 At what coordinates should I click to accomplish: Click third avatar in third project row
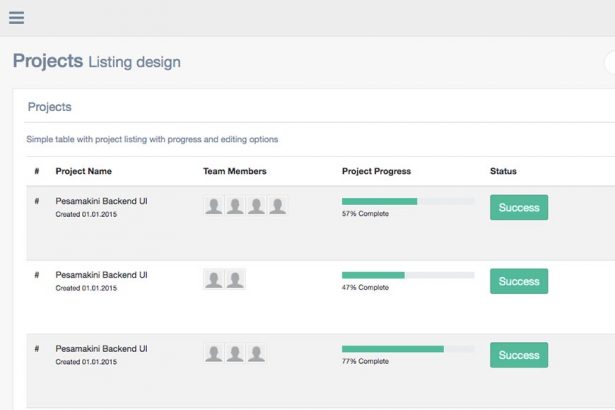coord(257,354)
